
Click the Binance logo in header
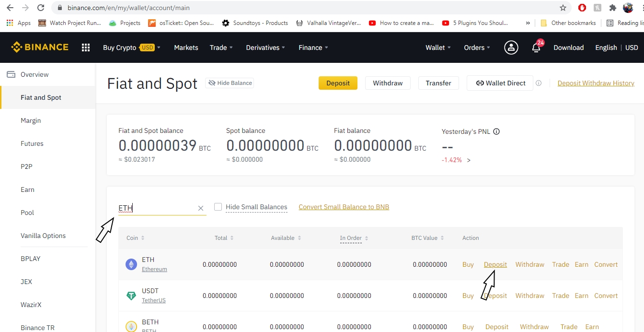tap(40, 47)
